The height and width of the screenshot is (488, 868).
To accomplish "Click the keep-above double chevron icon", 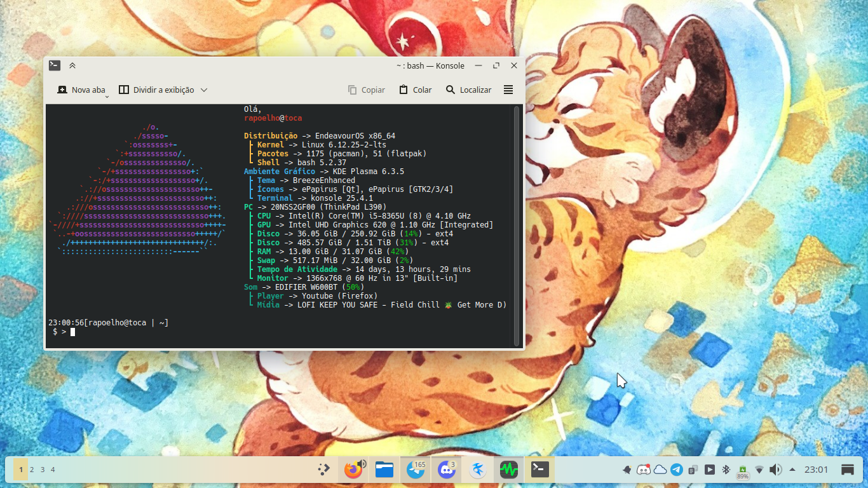I will coord(72,65).
